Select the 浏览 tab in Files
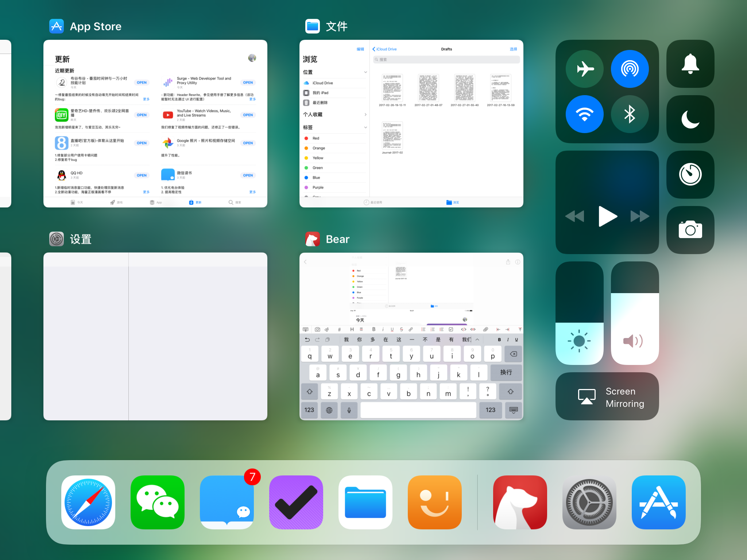Image resolution: width=747 pixels, height=560 pixels. click(x=453, y=202)
